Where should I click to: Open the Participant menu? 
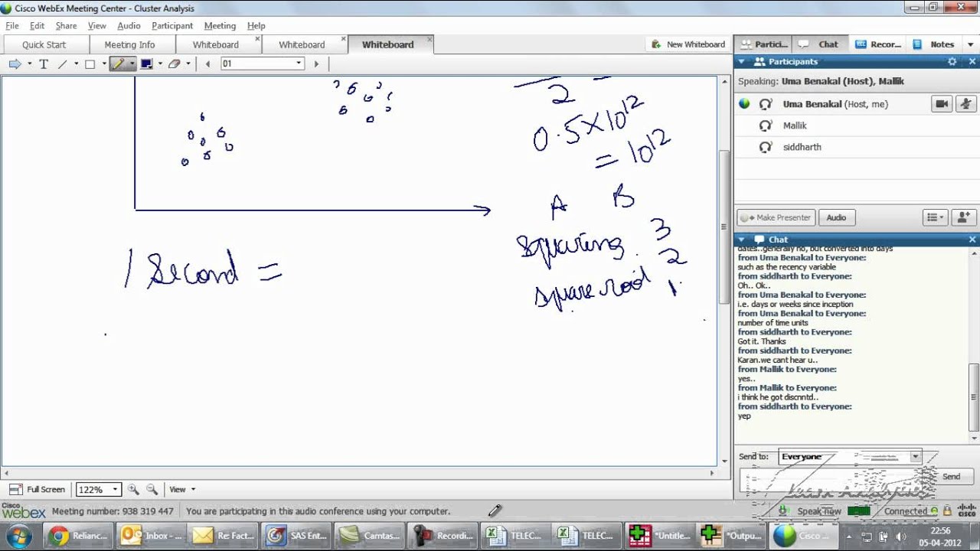[x=172, y=25]
